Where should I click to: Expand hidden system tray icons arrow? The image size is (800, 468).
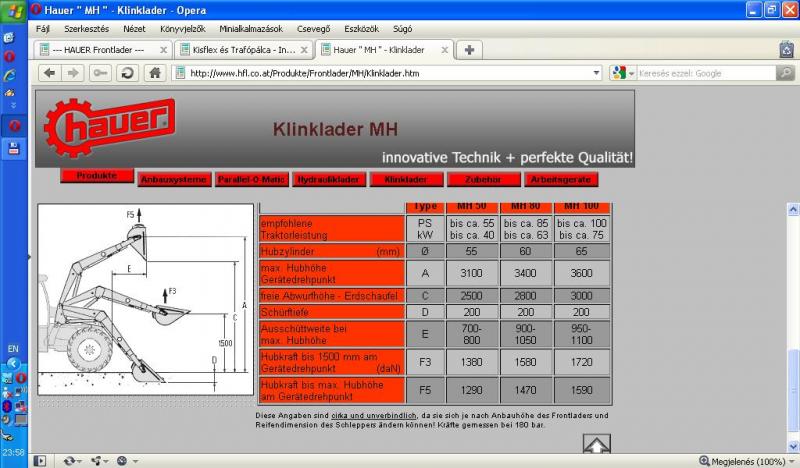point(13,364)
